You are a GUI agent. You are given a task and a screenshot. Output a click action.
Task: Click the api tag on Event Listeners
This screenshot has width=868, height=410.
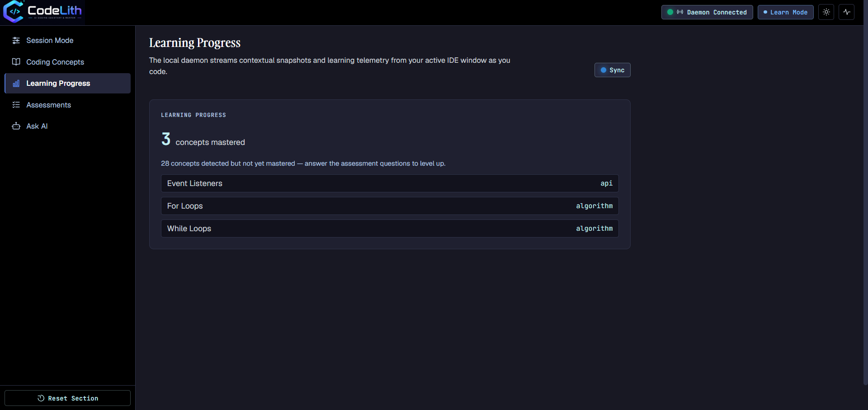tap(606, 183)
